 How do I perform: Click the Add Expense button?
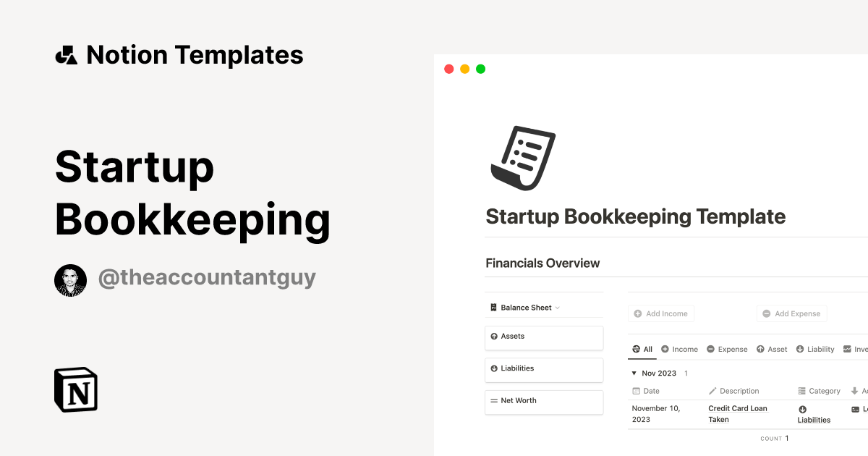791,313
